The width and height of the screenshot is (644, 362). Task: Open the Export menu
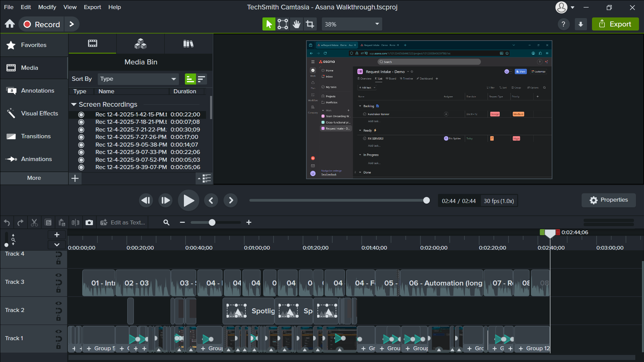click(92, 7)
